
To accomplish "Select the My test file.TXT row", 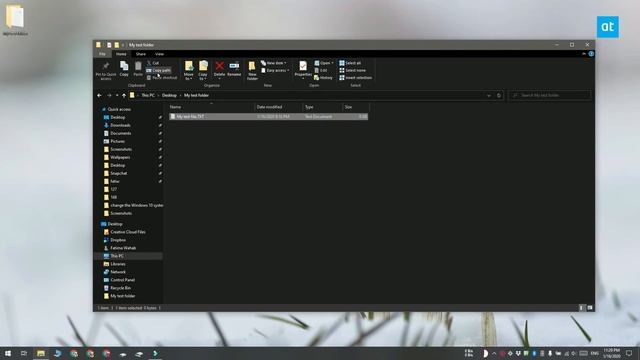I will pos(269,117).
